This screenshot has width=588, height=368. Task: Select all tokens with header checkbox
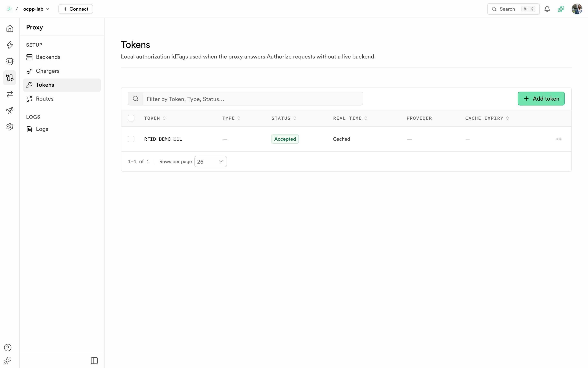(131, 118)
